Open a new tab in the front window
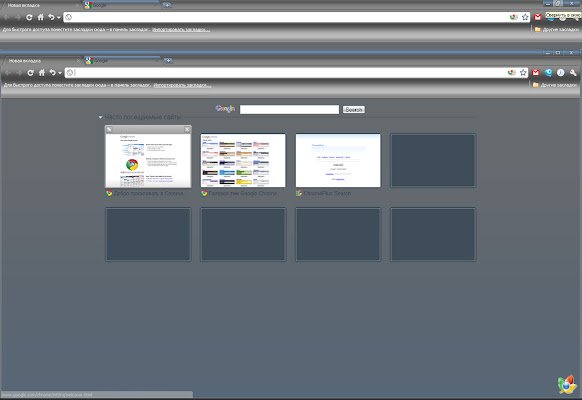 tap(168, 60)
